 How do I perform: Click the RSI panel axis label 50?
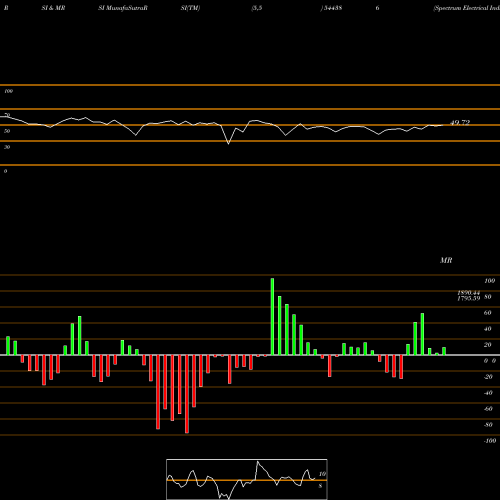[x=7, y=131]
